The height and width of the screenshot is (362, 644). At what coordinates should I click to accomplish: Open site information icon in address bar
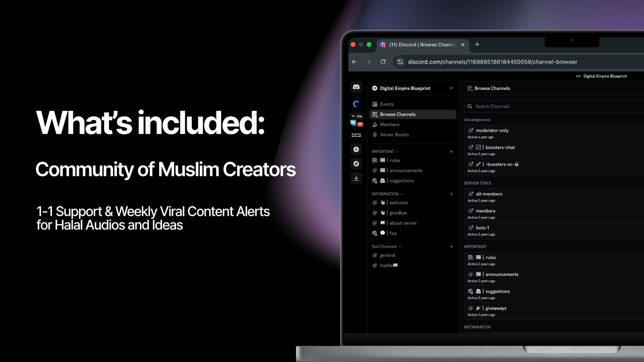(x=400, y=62)
